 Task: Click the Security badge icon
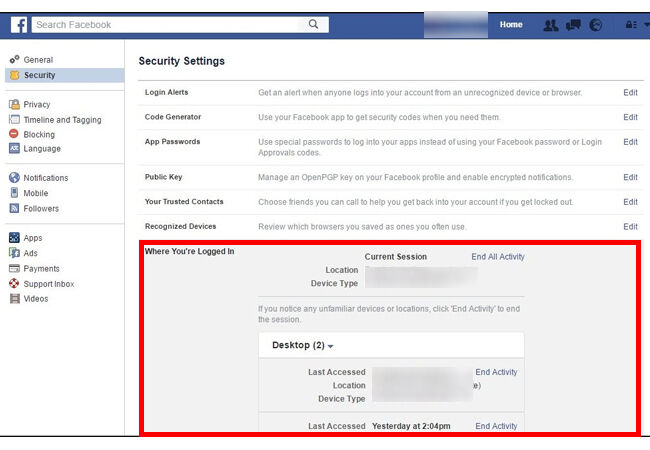tap(15, 75)
